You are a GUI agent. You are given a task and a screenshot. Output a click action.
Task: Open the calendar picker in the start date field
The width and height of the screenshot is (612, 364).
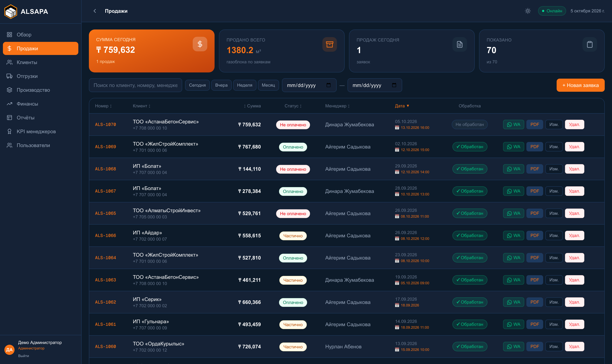point(328,85)
